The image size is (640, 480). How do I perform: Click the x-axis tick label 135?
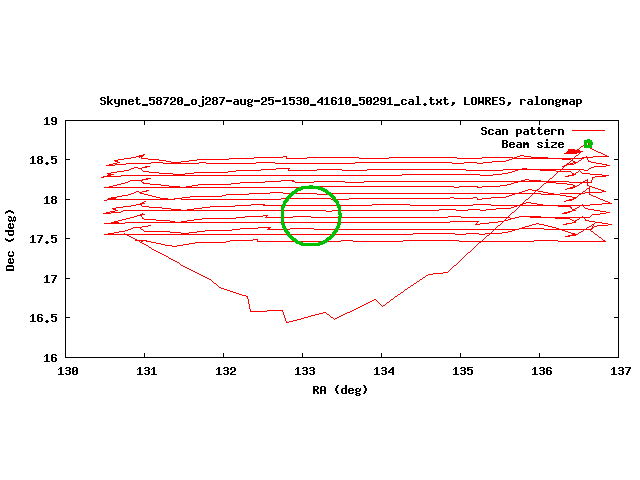pyautogui.click(x=463, y=371)
